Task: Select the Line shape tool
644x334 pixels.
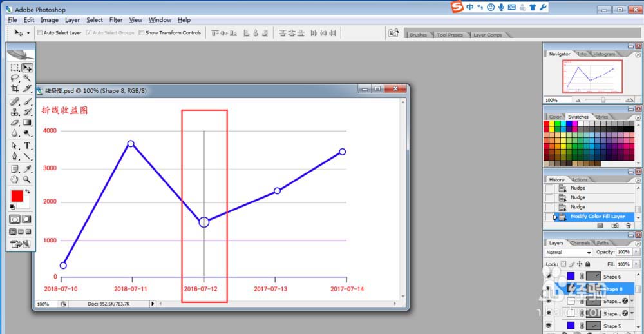Action: click(27, 156)
